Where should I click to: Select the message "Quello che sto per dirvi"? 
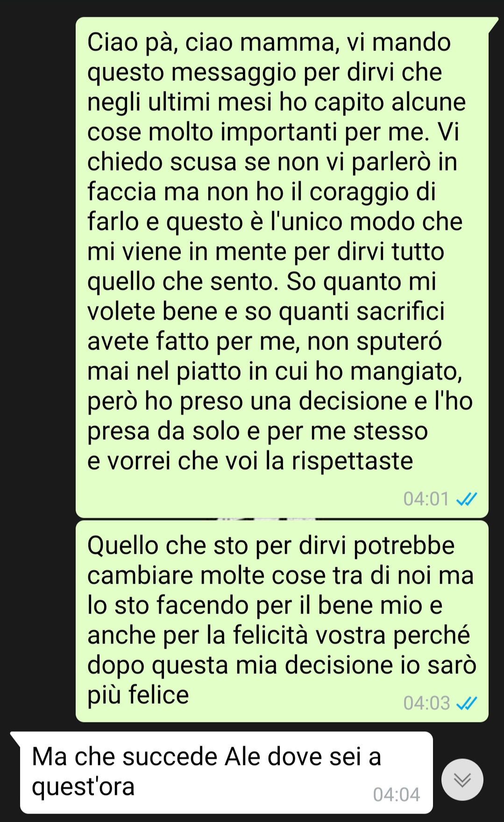pyautogui.click(x=282, y=621)
